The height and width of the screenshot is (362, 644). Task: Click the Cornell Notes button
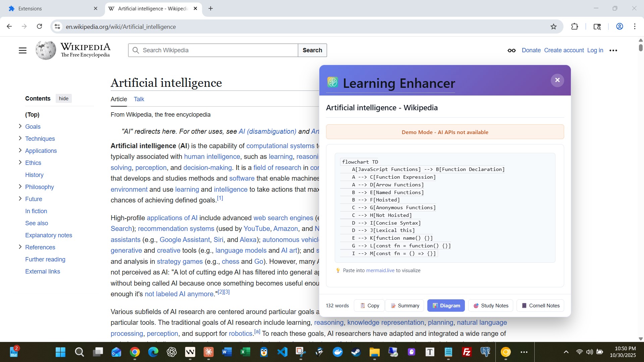pos(540,306)
